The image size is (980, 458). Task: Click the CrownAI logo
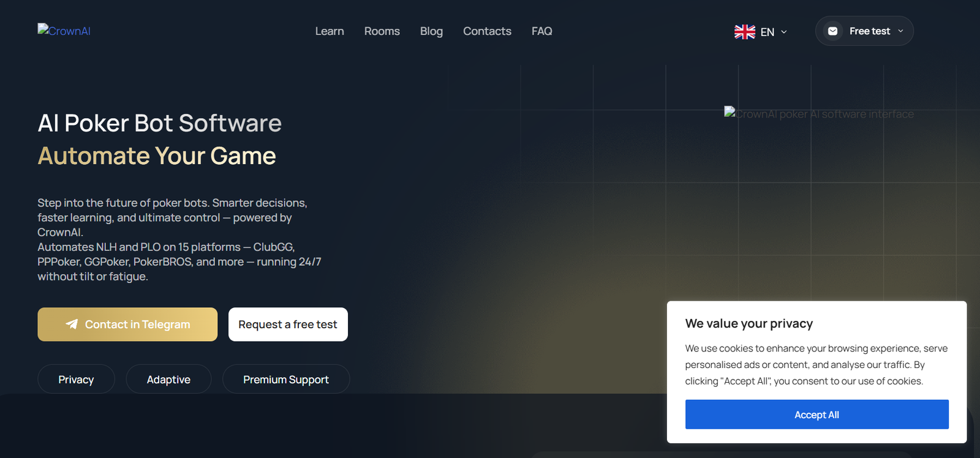[64, 31]
